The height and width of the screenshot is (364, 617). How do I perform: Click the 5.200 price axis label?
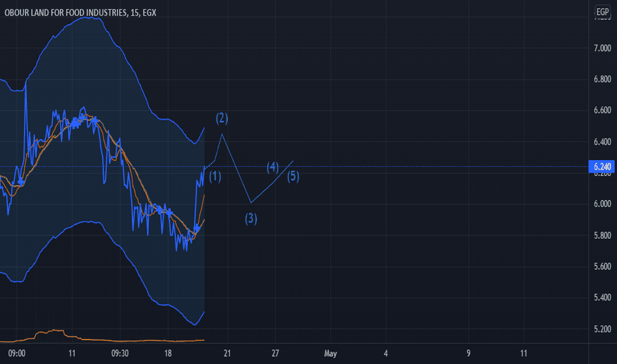602,329
